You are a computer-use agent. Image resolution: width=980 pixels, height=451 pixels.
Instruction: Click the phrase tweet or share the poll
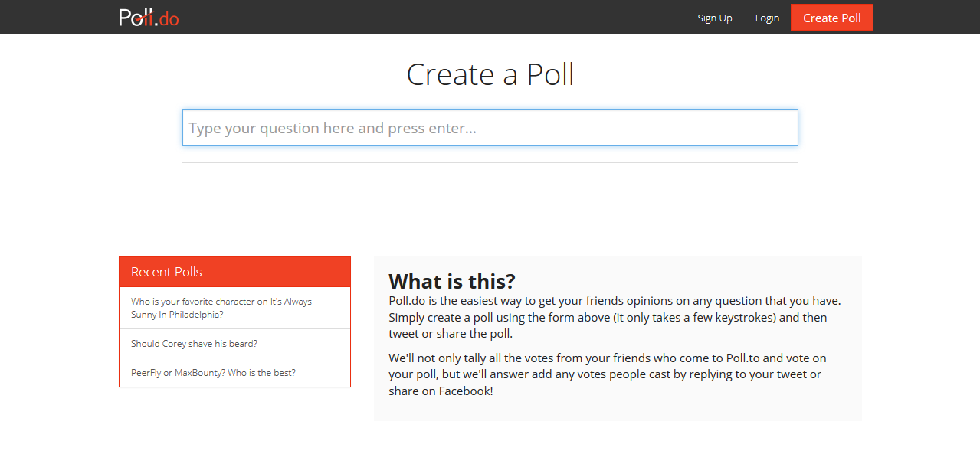[449, 334]
